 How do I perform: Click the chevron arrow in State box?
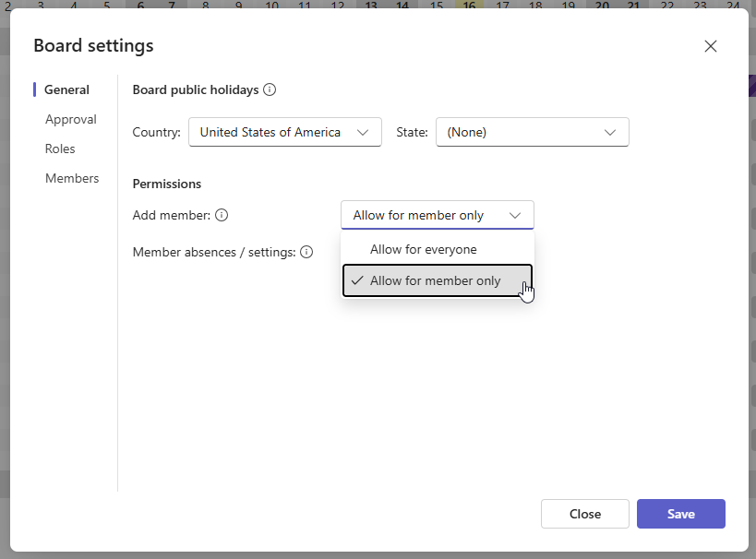click(x=610, y=132)
